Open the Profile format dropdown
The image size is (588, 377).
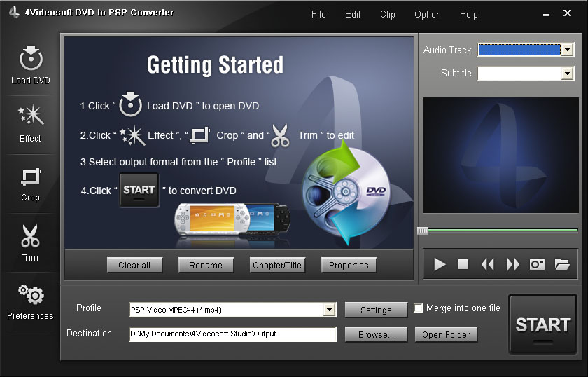click(x=329, y=310)
